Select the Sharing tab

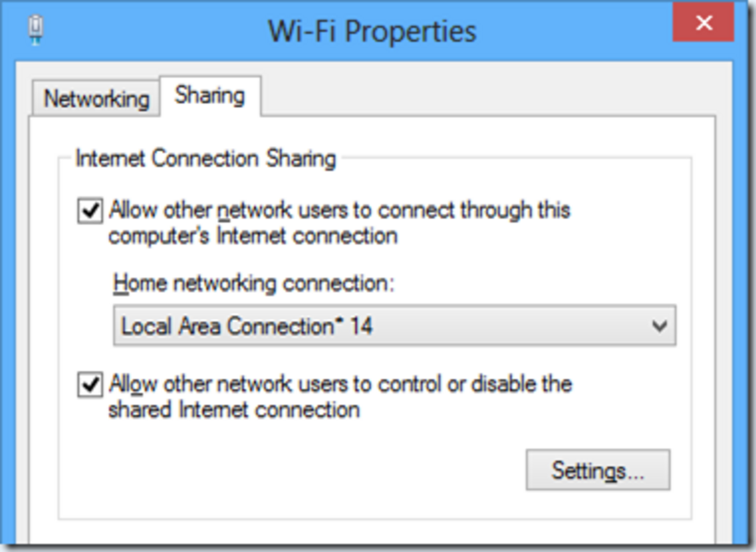coord(210,96)
